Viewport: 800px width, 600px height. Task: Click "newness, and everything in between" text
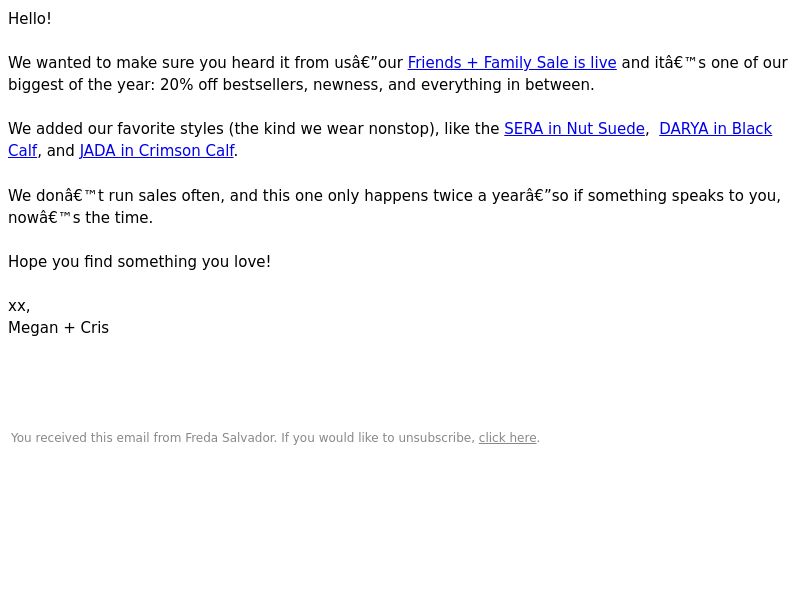click(454, 85)
